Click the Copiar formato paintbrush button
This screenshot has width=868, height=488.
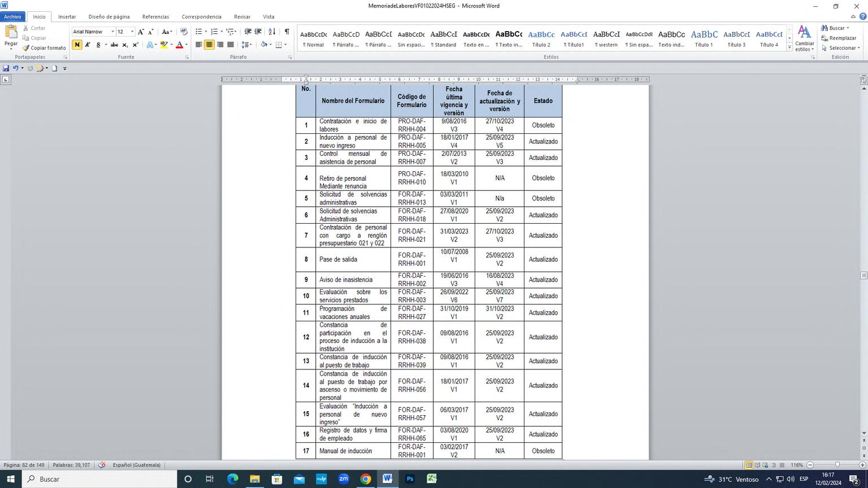(44, 48)
